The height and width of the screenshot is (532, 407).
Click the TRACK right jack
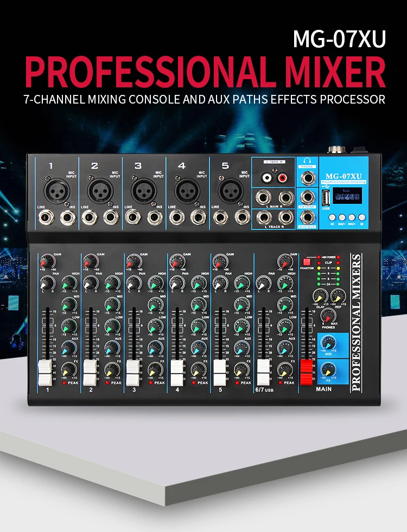(x=285, y=218)
